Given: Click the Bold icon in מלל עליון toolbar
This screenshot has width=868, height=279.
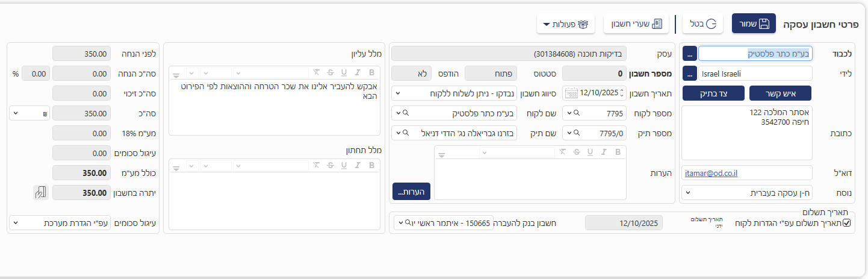Looking at the screenshot, I should 371,73.
